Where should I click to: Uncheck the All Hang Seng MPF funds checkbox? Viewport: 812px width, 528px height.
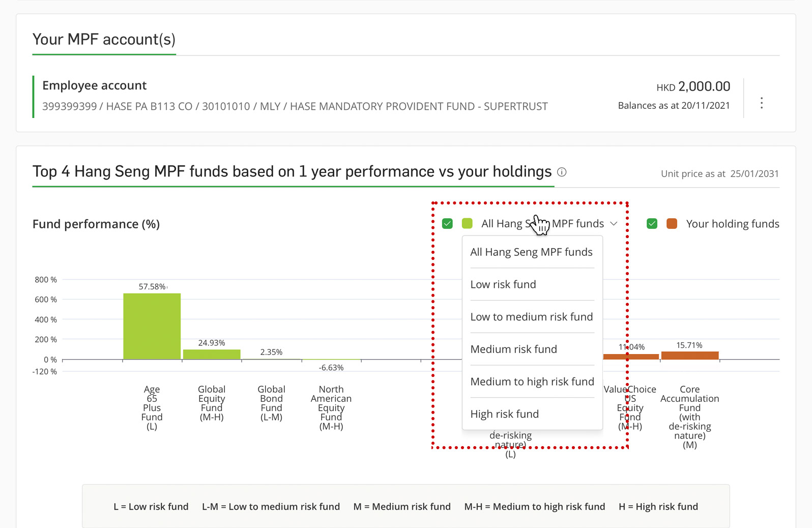(x=447, y=224)
